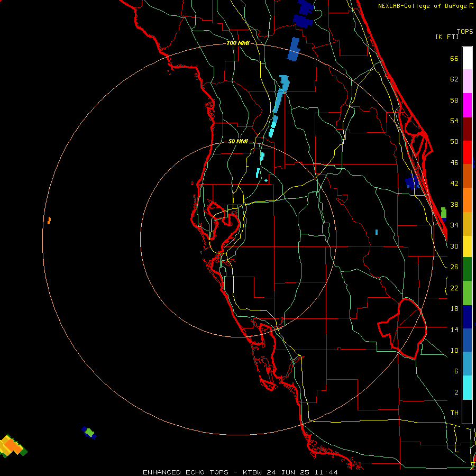476x476 pixels.
Task: Click the '46' legend value
Action: [454, 163]
